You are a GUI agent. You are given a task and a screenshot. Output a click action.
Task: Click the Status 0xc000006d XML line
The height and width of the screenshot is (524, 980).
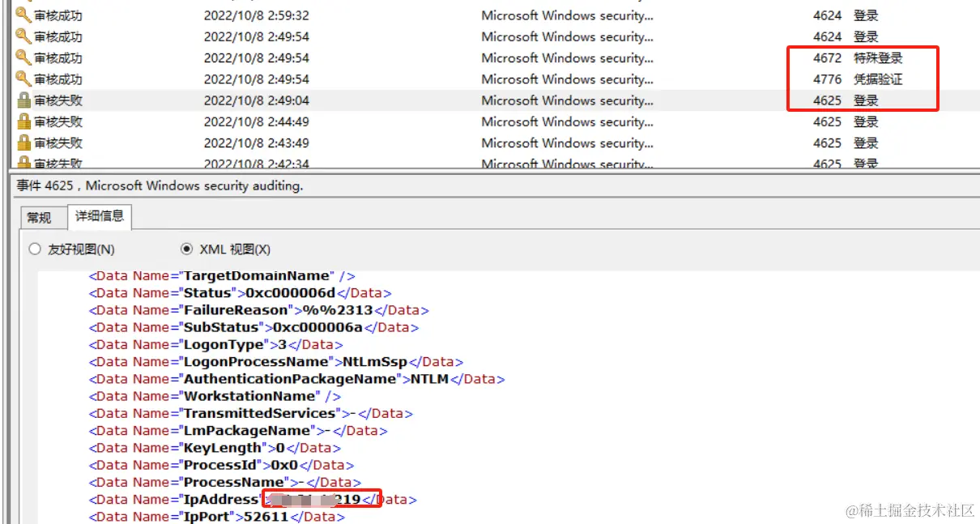pyautogui.click(x=241, y=293)
